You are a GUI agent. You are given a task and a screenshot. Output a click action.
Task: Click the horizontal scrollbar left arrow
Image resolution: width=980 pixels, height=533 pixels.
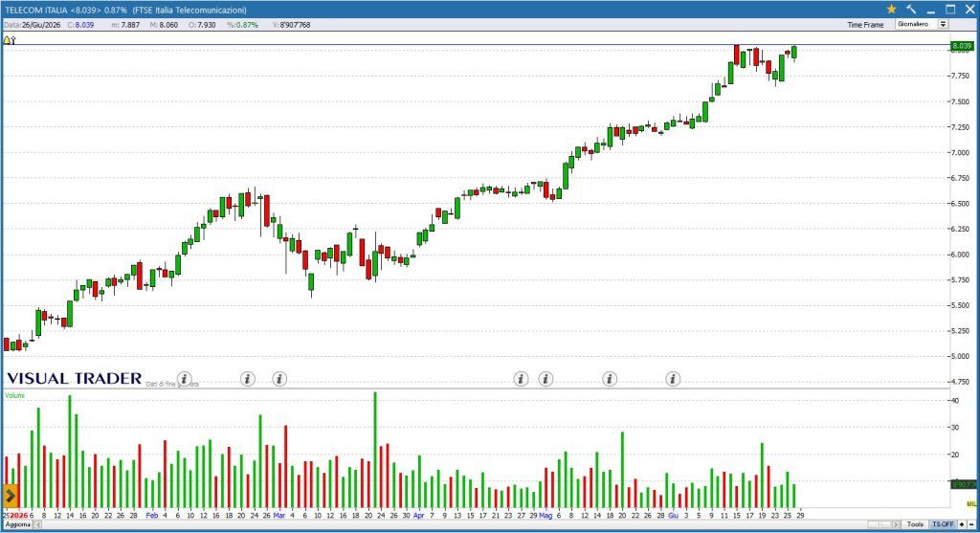pos(37,524)
